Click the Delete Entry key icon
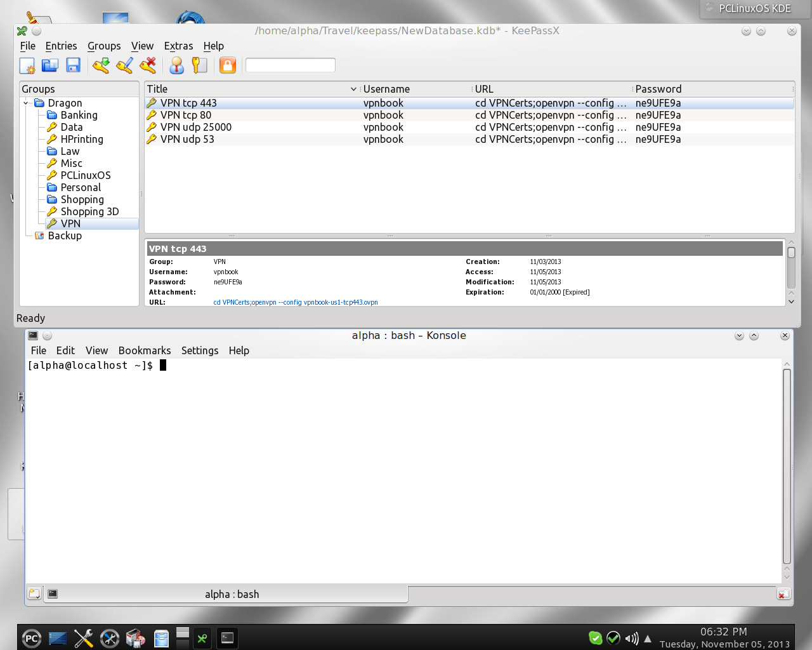 click(148, 65)
